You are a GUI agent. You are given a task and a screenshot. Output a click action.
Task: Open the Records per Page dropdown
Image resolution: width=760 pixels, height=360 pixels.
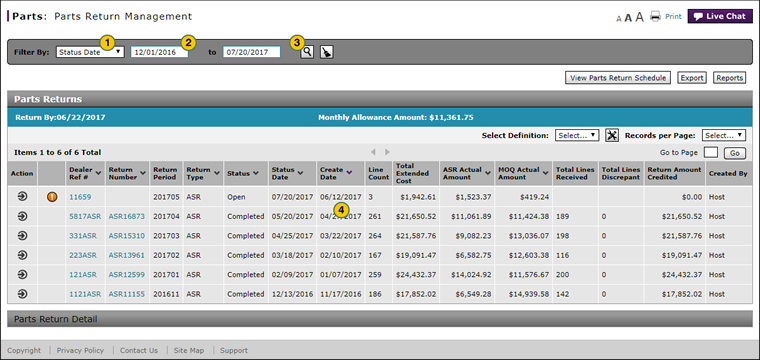724,136
